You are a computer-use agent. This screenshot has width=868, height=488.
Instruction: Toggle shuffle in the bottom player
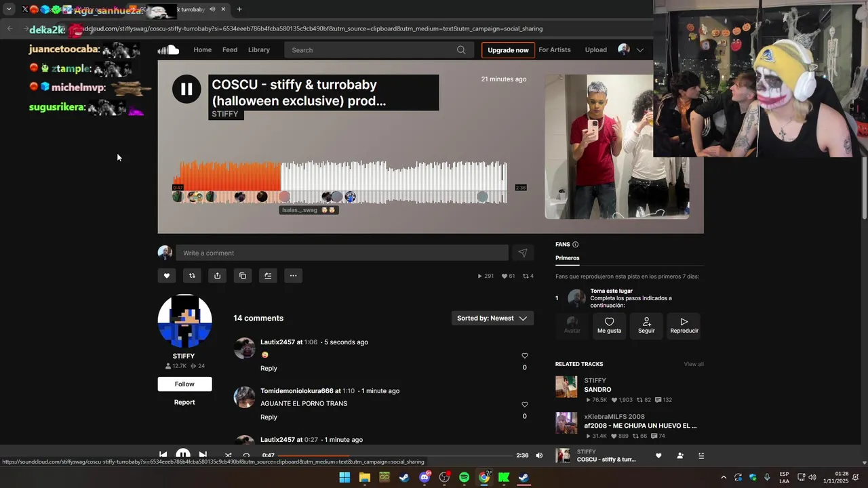(228, 455)
